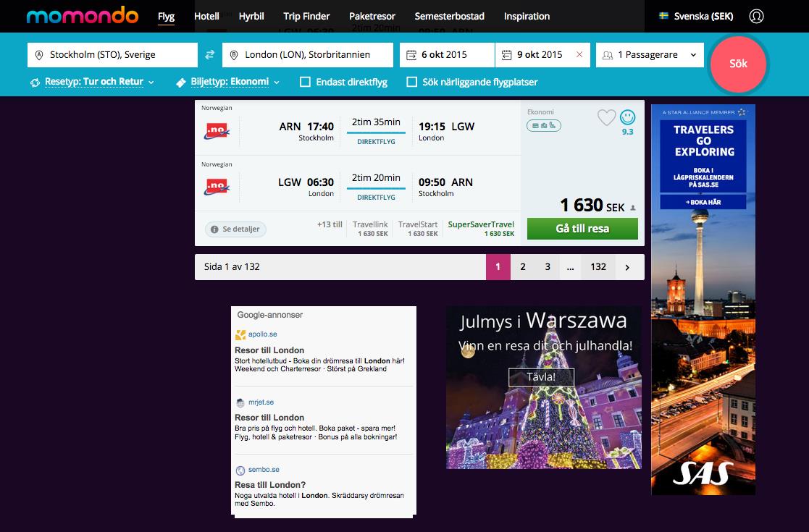
Task: Go to results page 2
Action: pos(523,267)
